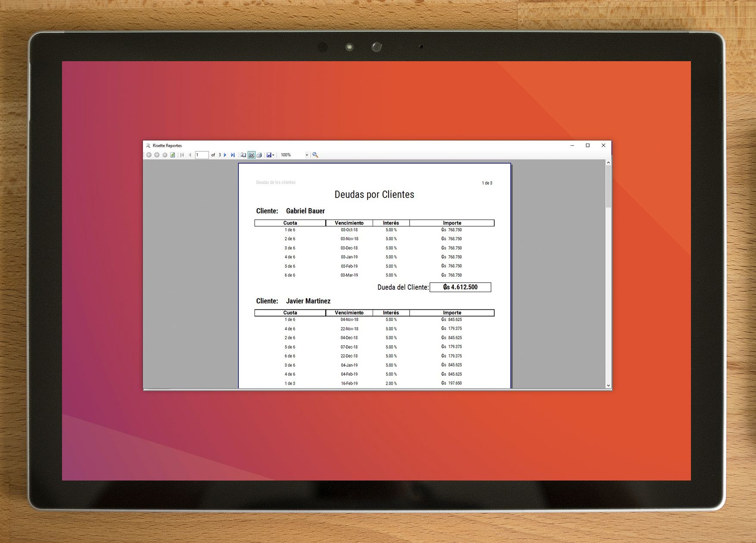The width and height of the screenshot is (756, 543).
Task: Jump to the last report page
Action: pyautogui.click(x=233, y=155)
